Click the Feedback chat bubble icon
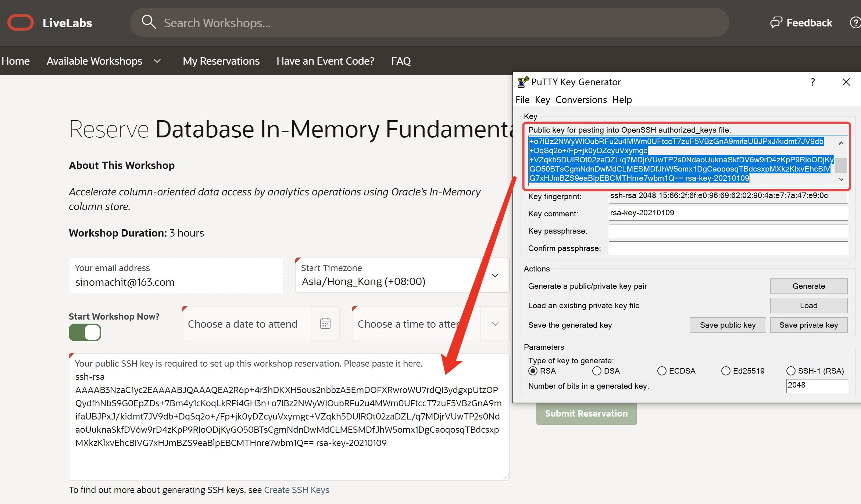 tap(776, 23)
